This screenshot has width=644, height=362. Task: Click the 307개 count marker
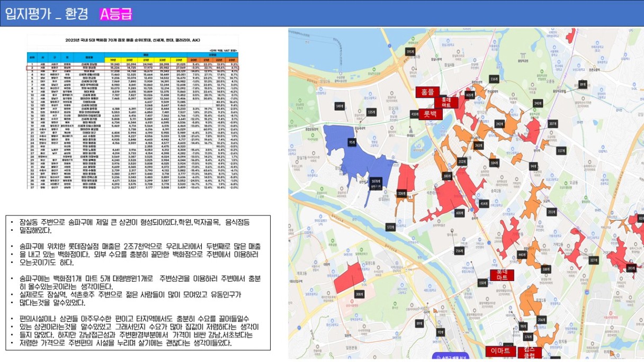tap(553, 123)
